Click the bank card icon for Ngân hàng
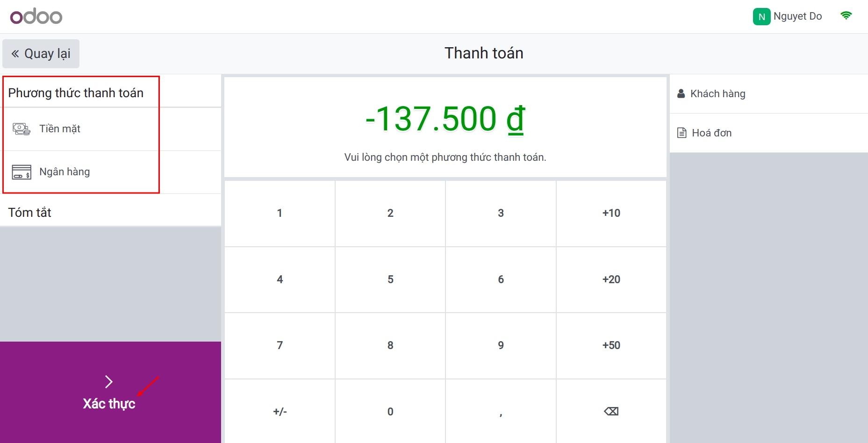Screen dimensions: 868x443 coord(22,172)
